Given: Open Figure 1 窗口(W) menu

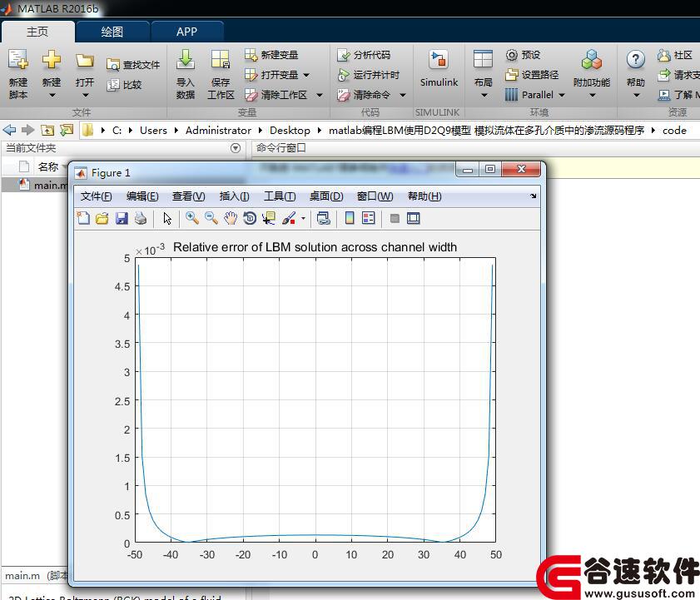Looking at the screenshot, I should tap(375, 196).
